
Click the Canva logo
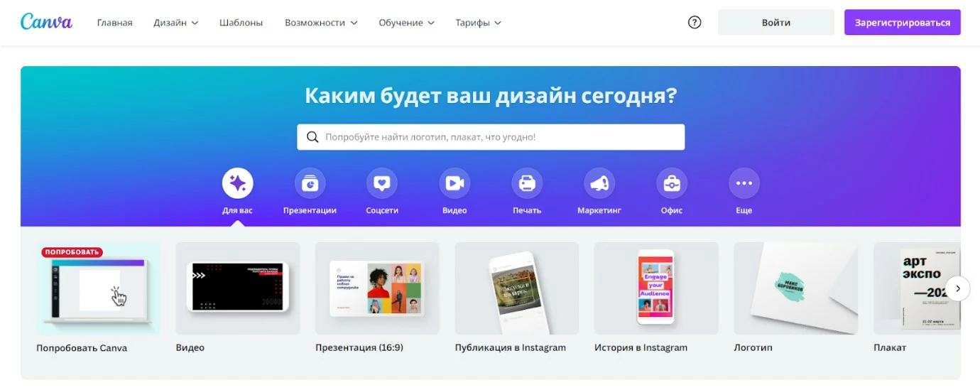[46, 22]
